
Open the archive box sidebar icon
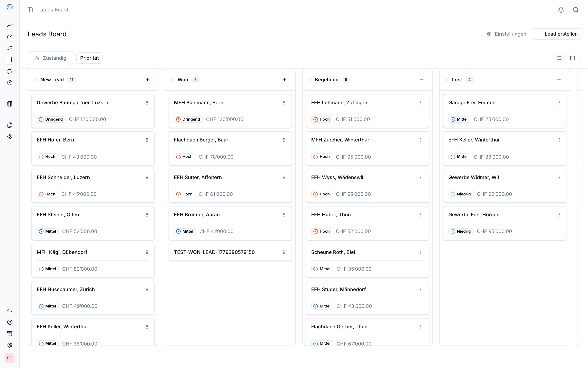tap(10, 334)
